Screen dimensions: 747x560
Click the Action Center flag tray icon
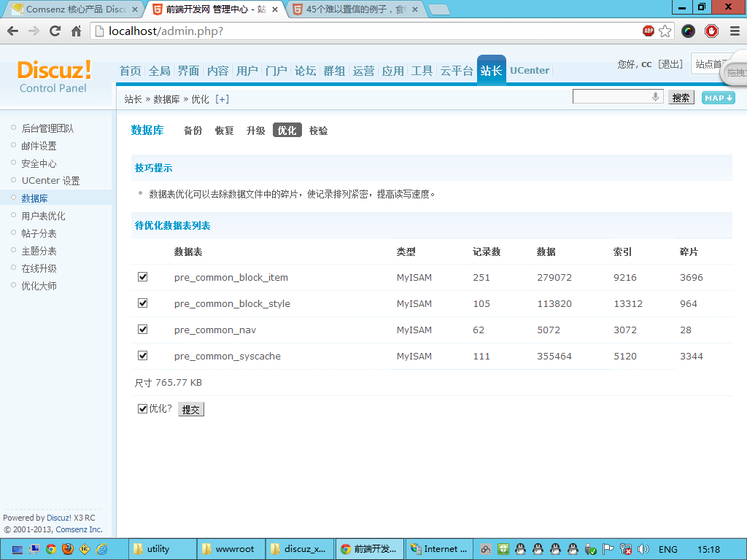[x=608, y=549]
